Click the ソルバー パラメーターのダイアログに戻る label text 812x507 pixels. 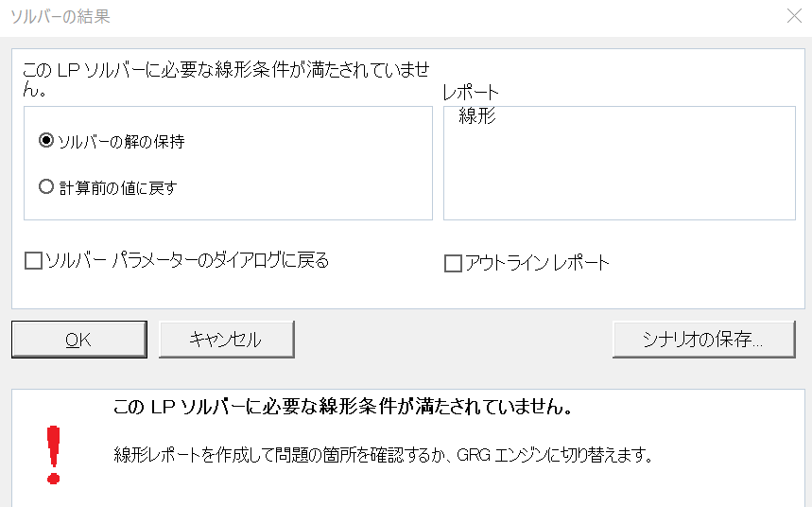coord(187,260)
